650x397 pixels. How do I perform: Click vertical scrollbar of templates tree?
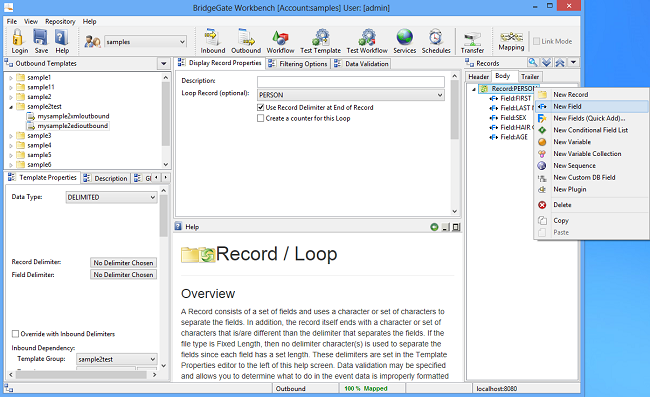pyautogui.click(x=166, y=114)
